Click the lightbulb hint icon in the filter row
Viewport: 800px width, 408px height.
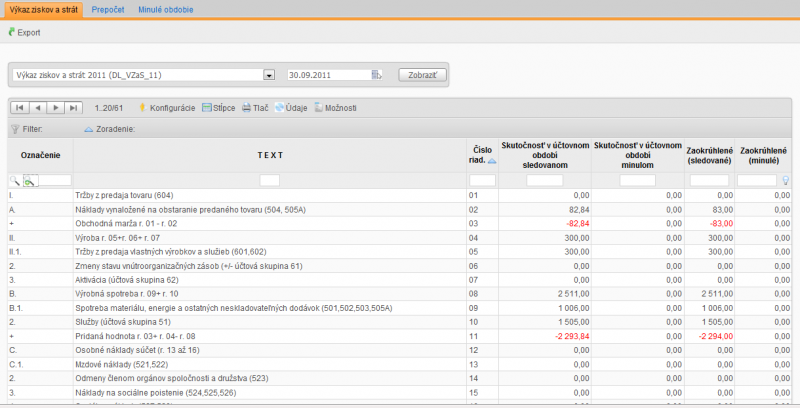pyautogui.click(x=785, y=180)
